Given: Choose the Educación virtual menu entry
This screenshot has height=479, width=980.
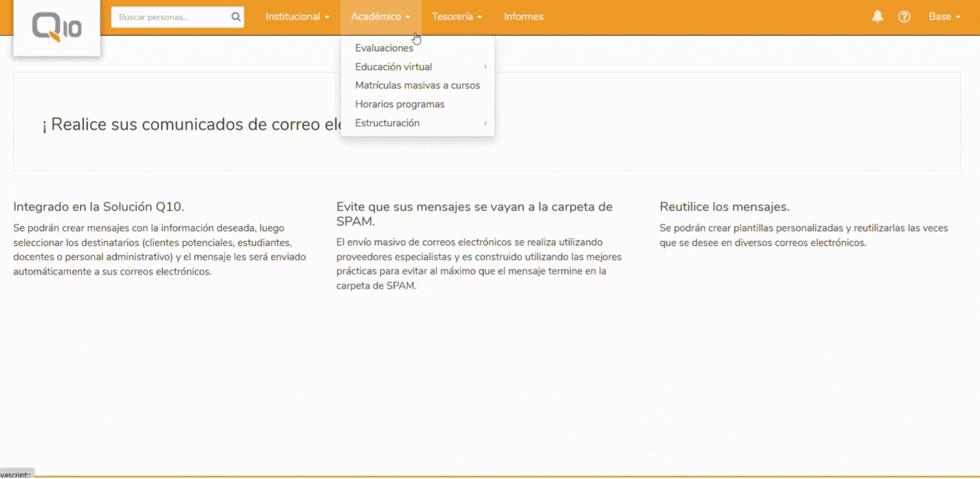Looking at the screenshot, I should pos(393,67).
